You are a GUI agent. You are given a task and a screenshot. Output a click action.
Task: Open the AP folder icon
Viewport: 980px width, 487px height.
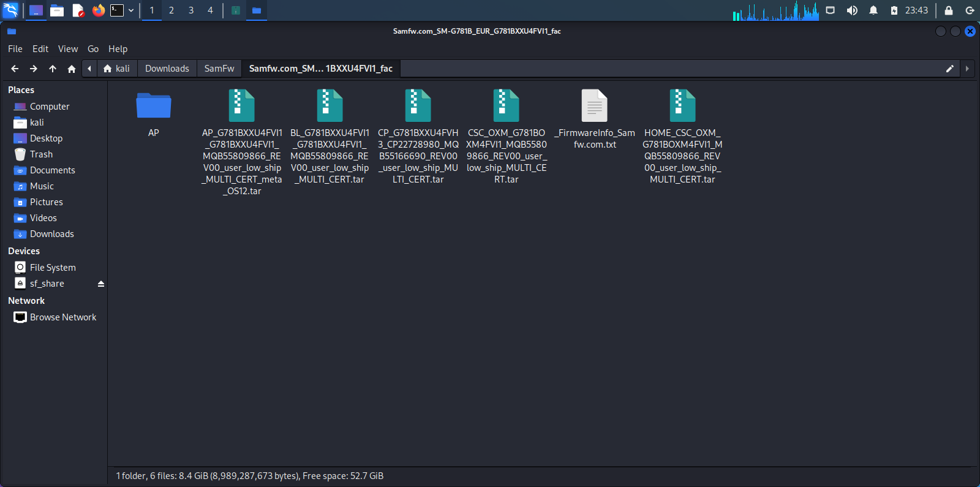coord(153,105)
